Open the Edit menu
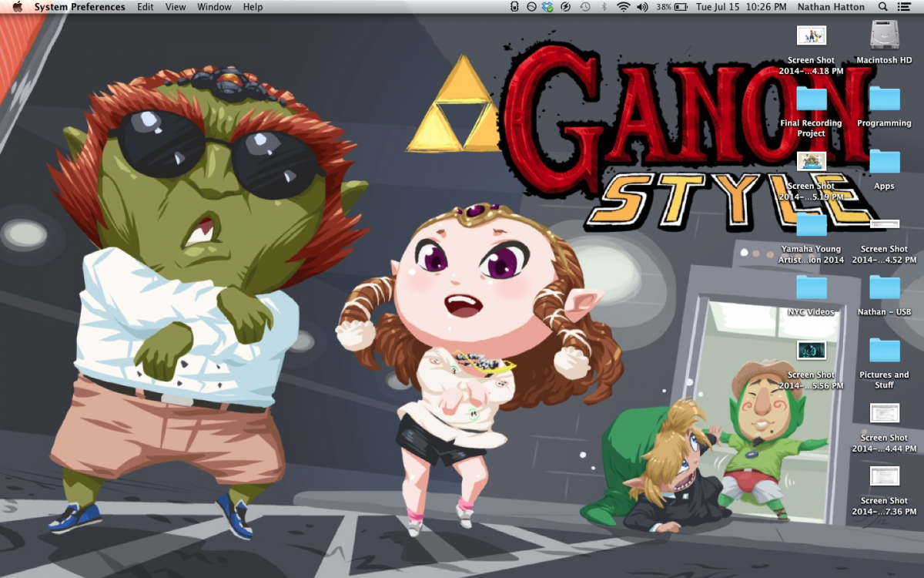The image size is (924, 578). (145, 7)
